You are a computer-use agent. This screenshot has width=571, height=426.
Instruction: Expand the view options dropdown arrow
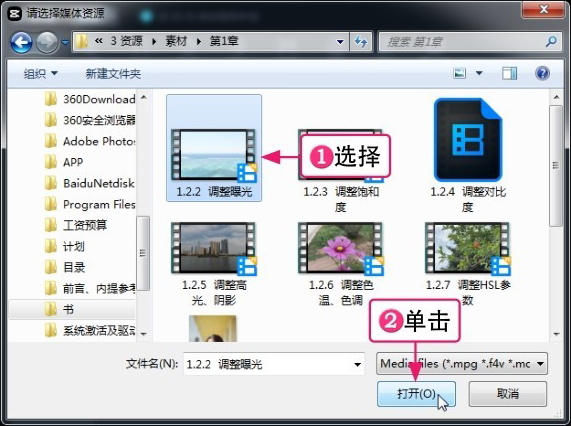coord(479,74)
